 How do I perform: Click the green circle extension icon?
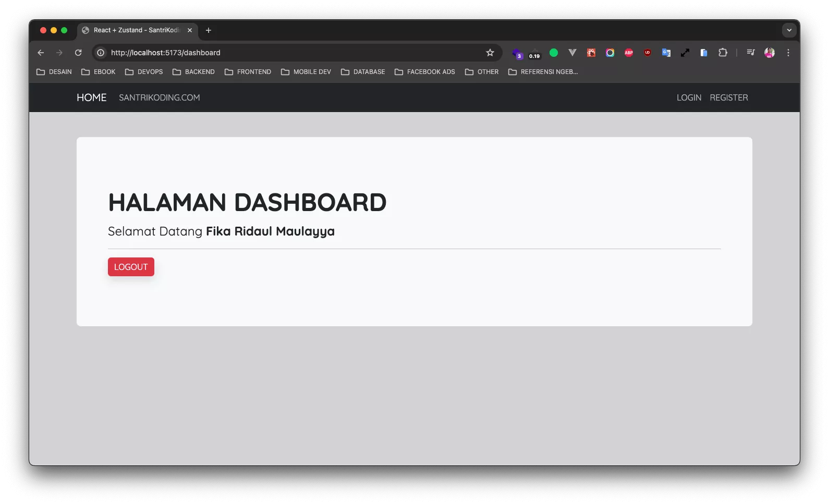[x=554, y=53]
